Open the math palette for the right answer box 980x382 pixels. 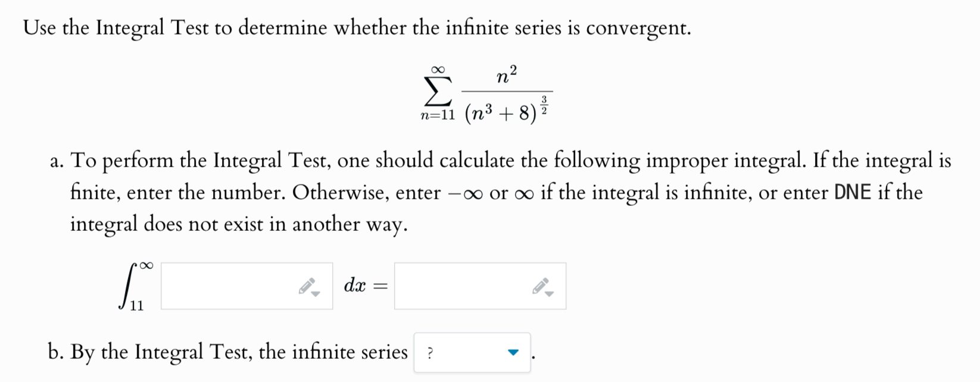541,286
